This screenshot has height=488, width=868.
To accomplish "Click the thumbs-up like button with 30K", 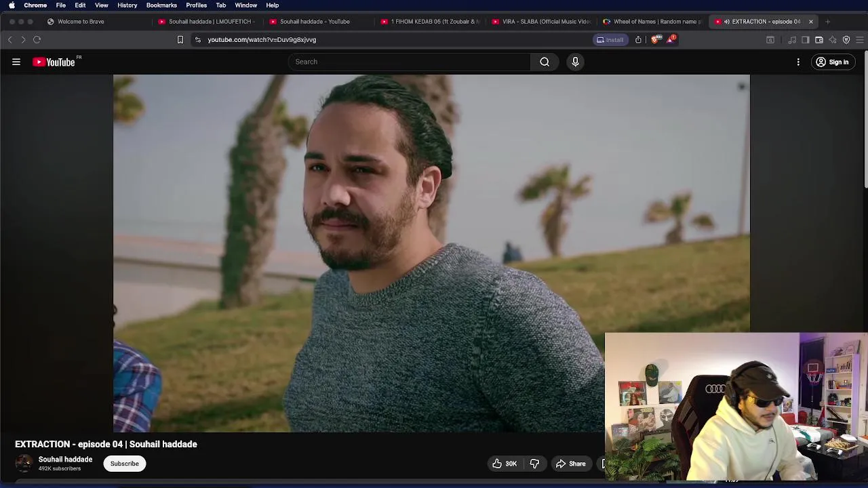I will [x=505, y=464].
